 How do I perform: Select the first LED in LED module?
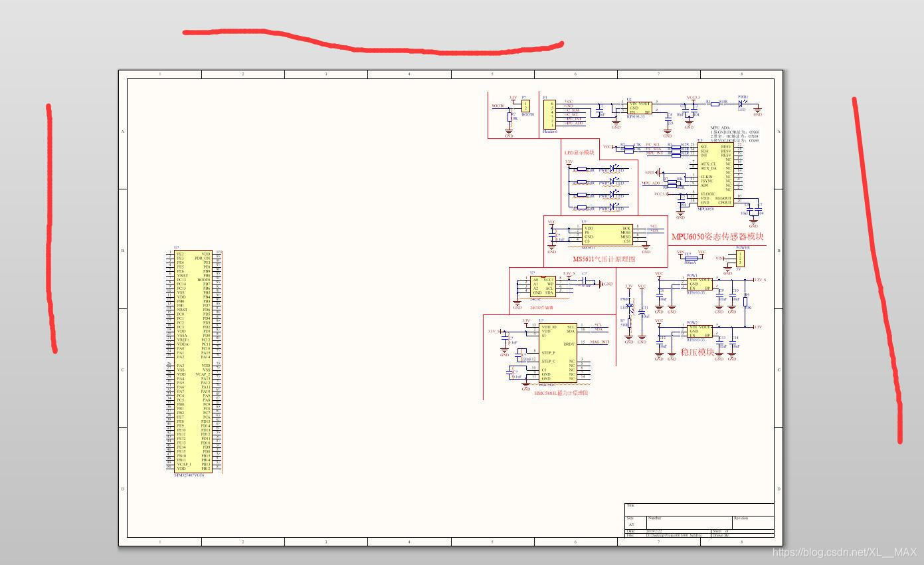pyautogui.click(x=612, y=169)
